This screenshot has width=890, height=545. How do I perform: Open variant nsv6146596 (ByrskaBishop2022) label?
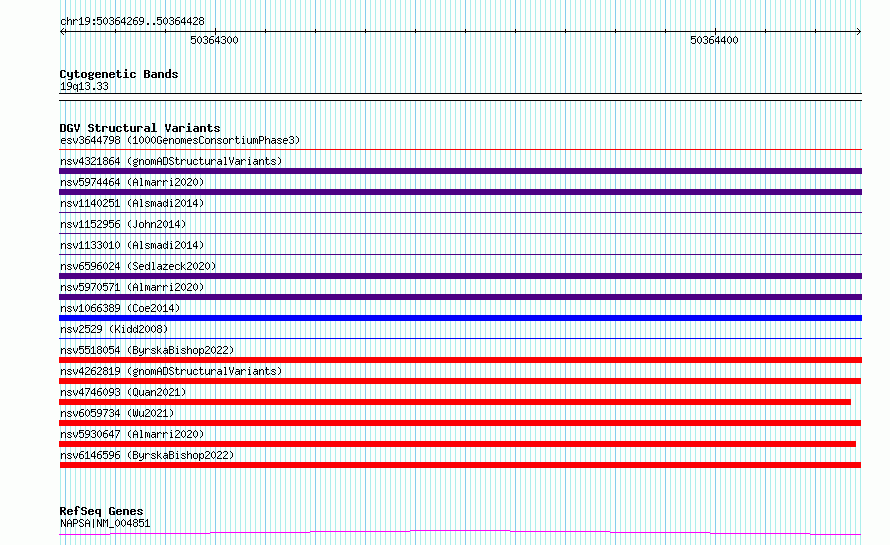pos(147,455)
